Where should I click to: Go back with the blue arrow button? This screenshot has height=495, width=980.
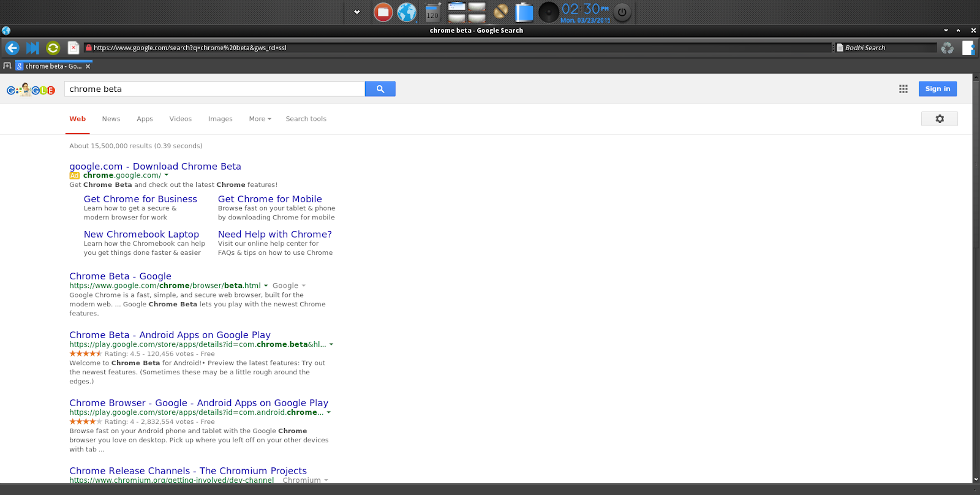(x=12, y=48)
